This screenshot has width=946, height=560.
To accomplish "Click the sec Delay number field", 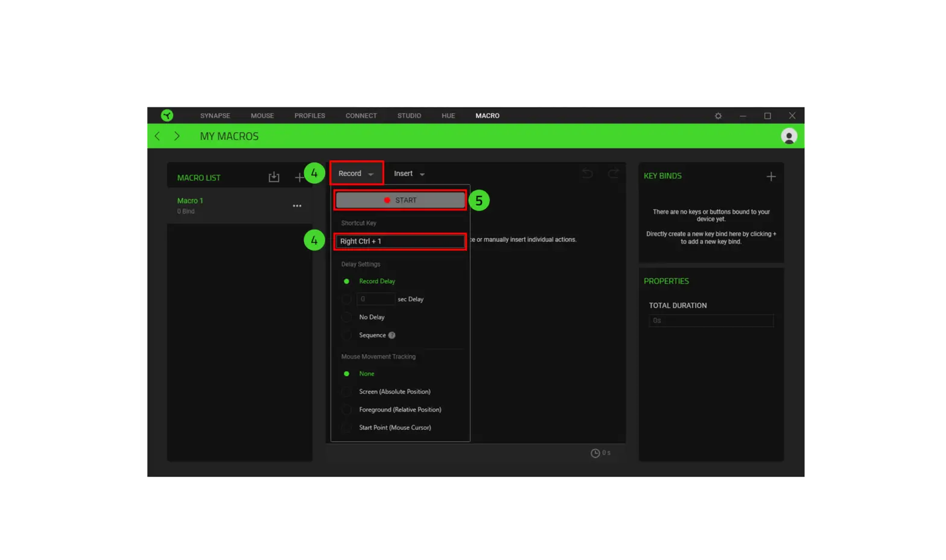I will [375, 299].
